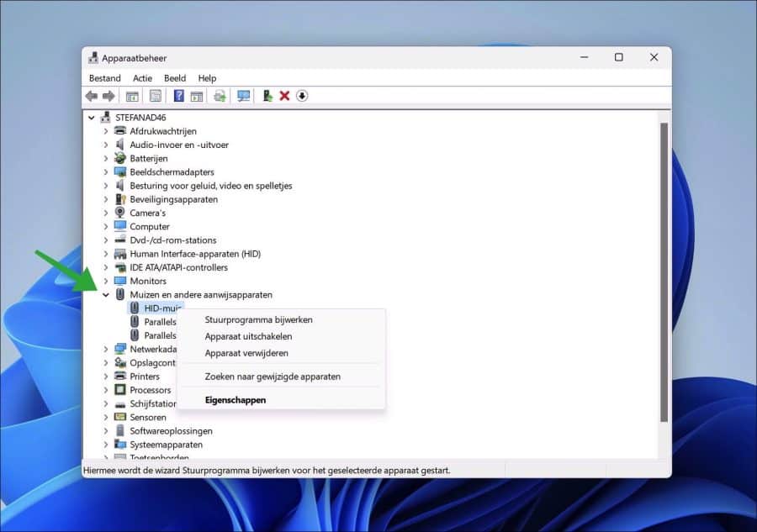The image size is (757, 532).
Task: Select the HID-muis device
Action: coord(162,308)
